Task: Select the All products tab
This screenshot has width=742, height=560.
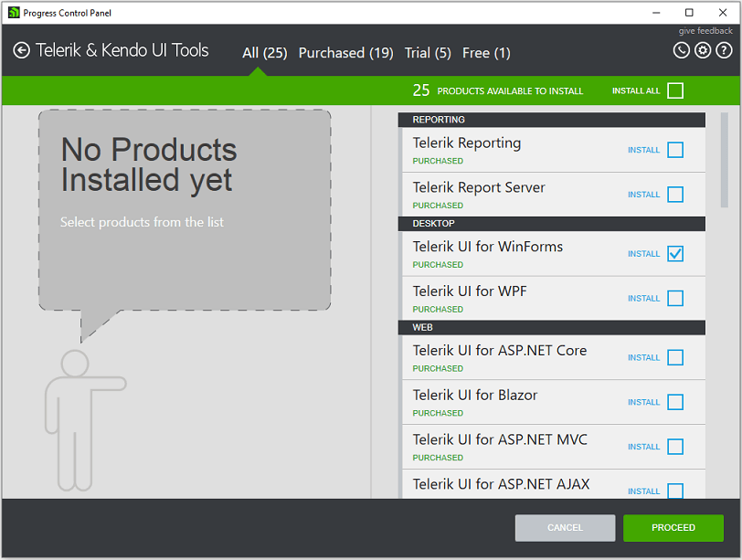Action: [x=264, y=53]
